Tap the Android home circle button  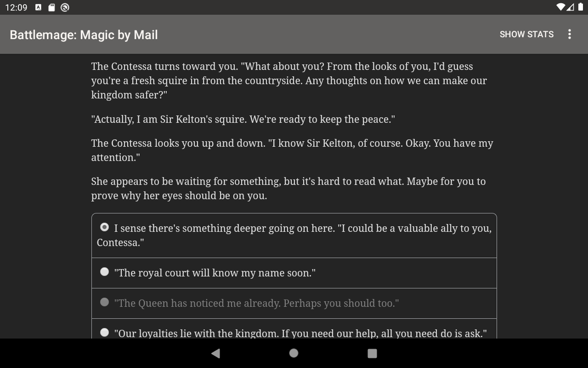pos(294,353)
